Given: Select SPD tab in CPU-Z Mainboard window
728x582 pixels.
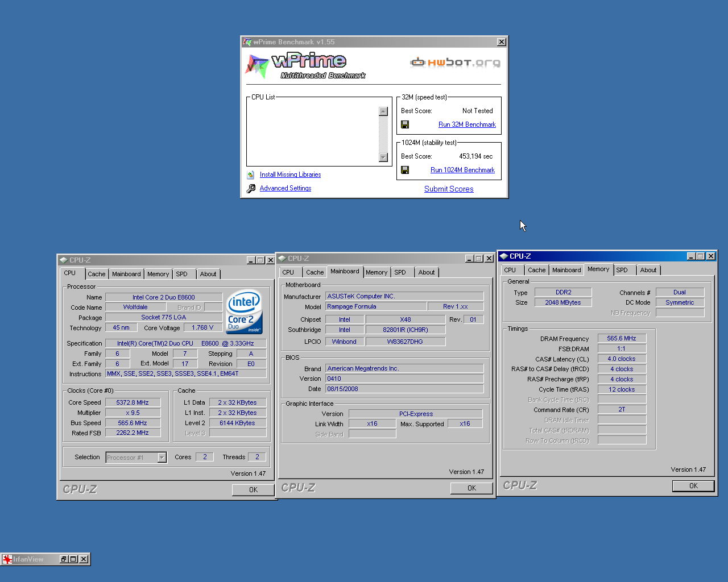Looking at the screenshot, I should pos(400,272).
